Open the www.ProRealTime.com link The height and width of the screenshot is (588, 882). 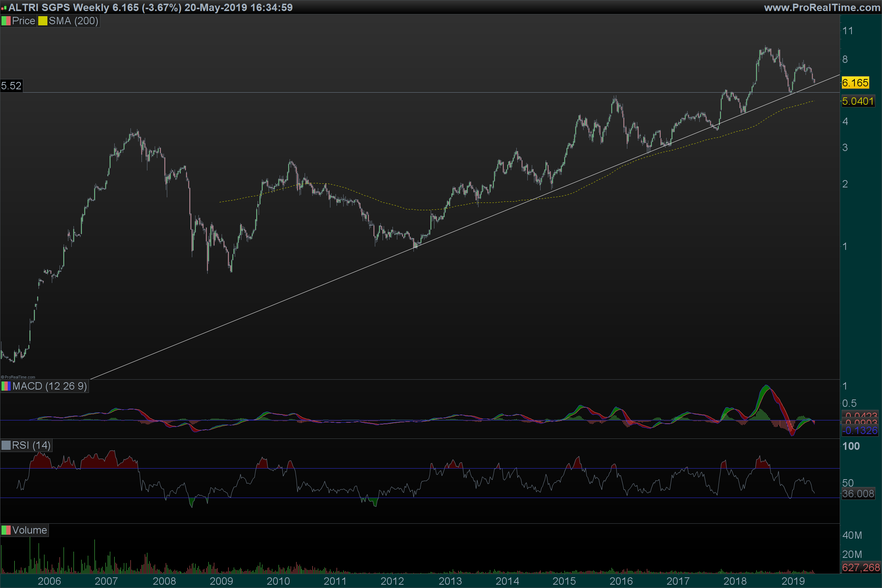tap(822, 7)
